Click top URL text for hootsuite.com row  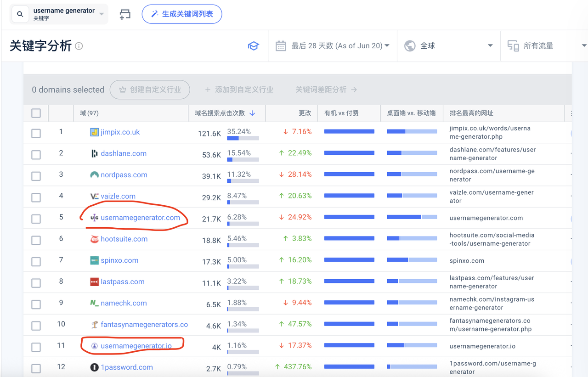[x=492, y=239]
